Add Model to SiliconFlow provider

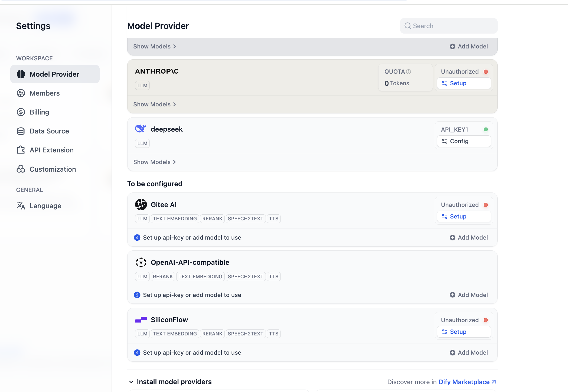point(469,352)
